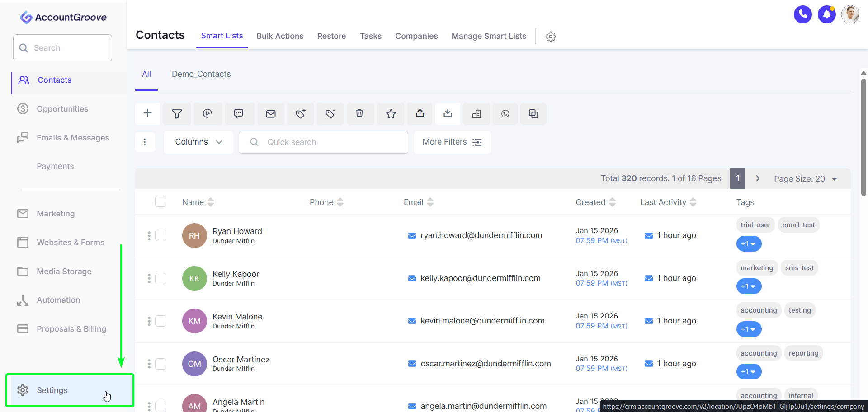868x412 pixels.
Task: Open Opportunities in the sidebar
Action: tap(63, 109)
